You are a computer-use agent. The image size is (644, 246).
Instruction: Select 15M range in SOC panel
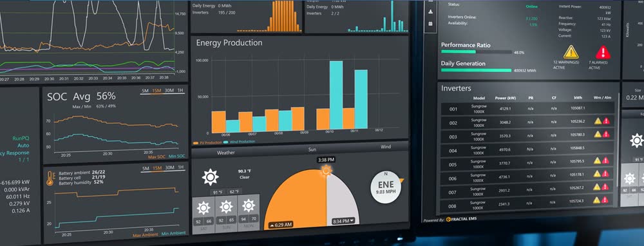[x=156, y=91]
